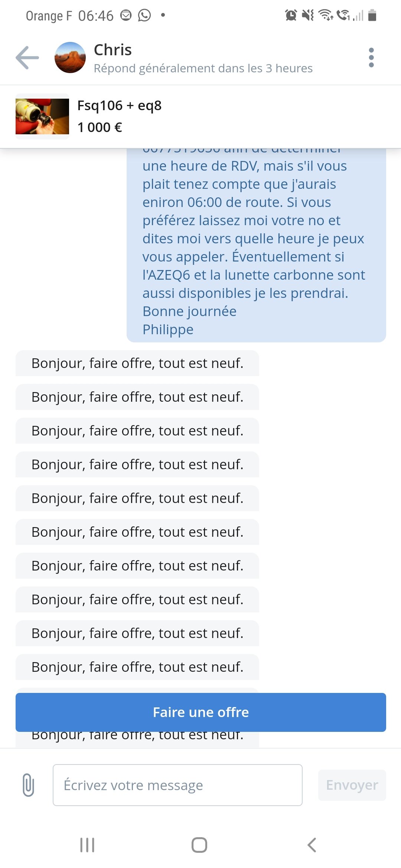
Task: Tap the Fsq106 + eq8 listing title
Action: point(119,106)
